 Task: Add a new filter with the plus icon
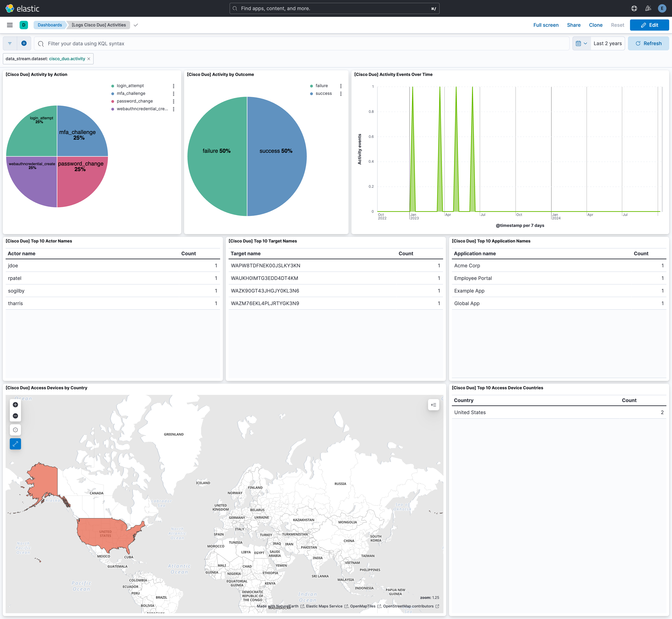24,43
